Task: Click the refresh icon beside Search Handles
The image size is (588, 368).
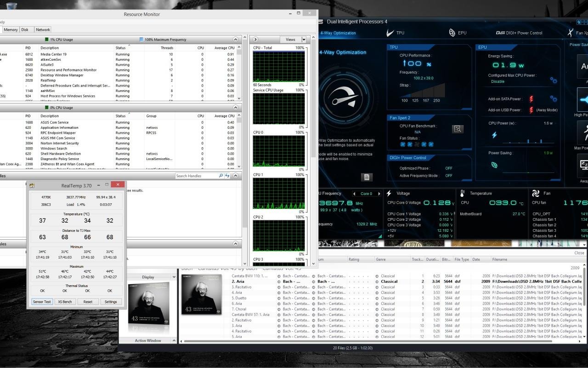Action: [x=227, y=176]
